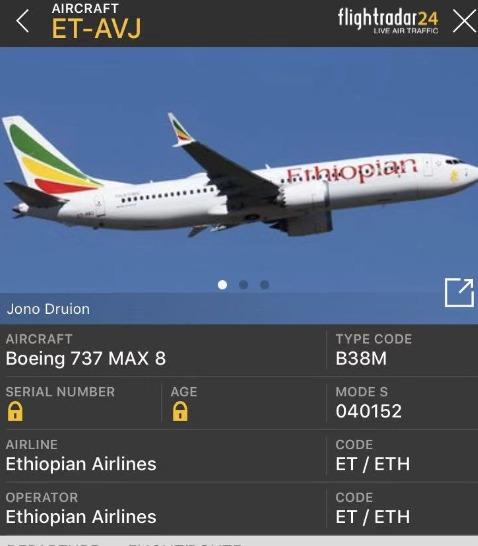Close the aircraft details panel with X

point(464,21)
